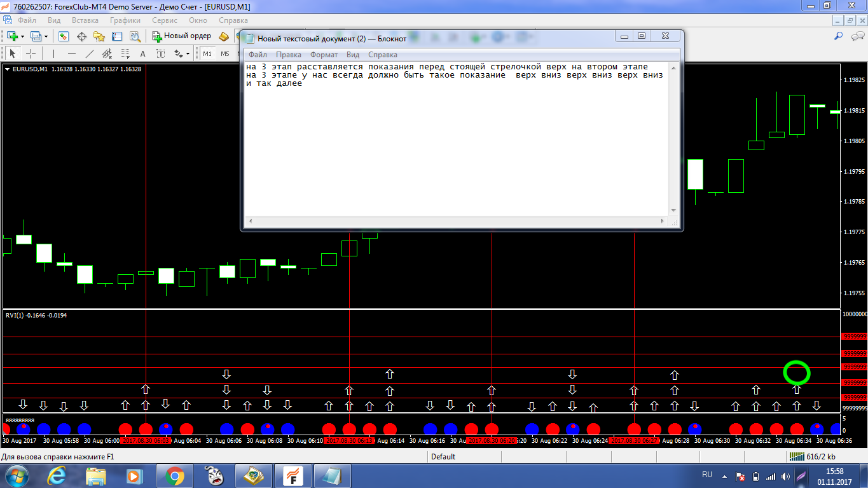This screenshot has height=488, width=868.
Task: Open the MetaTrader Сервис menu
Action: (165, 20)
